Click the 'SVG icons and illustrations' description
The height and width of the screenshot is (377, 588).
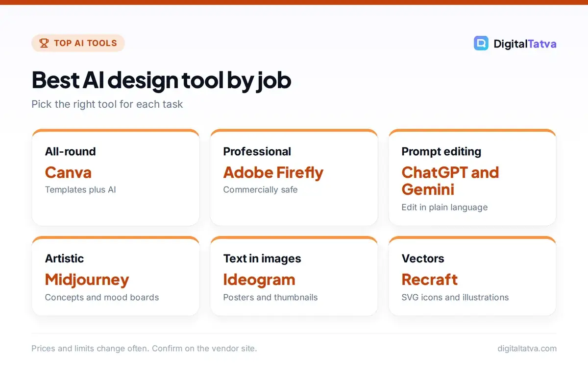point(455,297)
